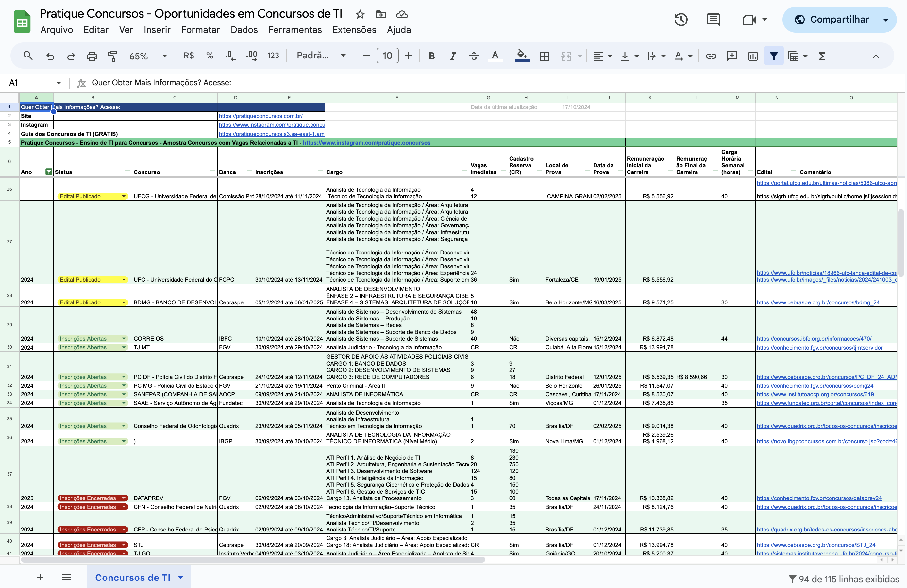Open Banca column filter menu
Image resolution: width=907 pixels, height=588 pixels.
pyautogui.click(x=249, y=172)
